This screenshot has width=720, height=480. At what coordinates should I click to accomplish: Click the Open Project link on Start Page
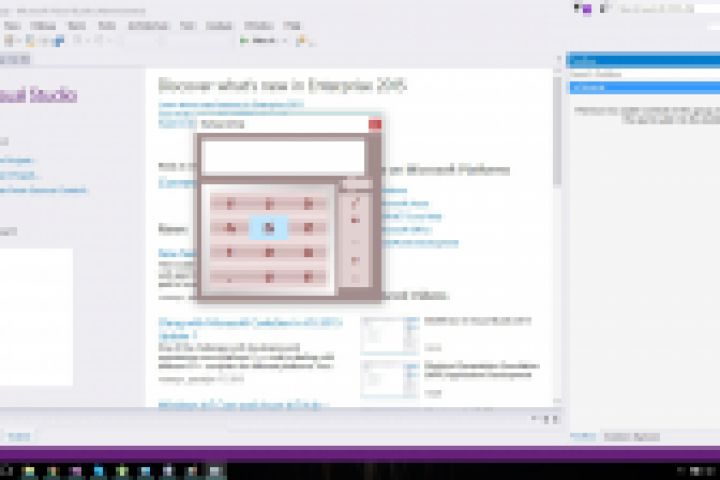click(x=18, y=175)
